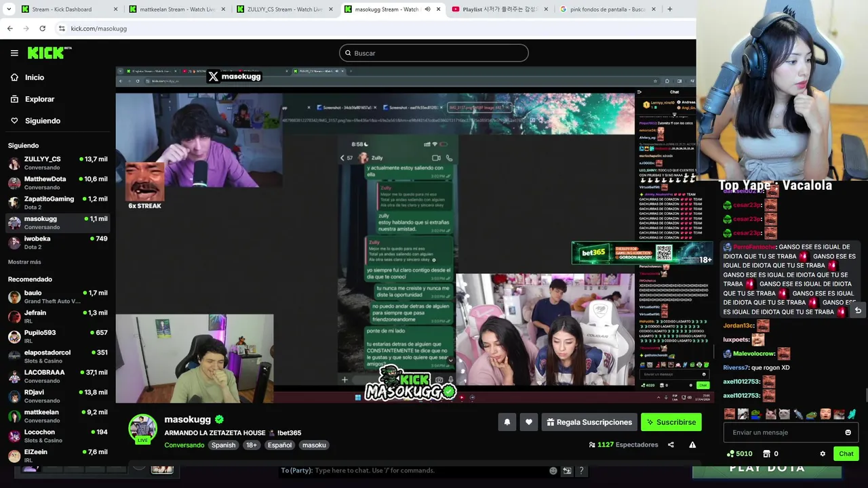Click inside the Buscar search field
The height and width of the screenshot is (488, 868).
point(434,53)
